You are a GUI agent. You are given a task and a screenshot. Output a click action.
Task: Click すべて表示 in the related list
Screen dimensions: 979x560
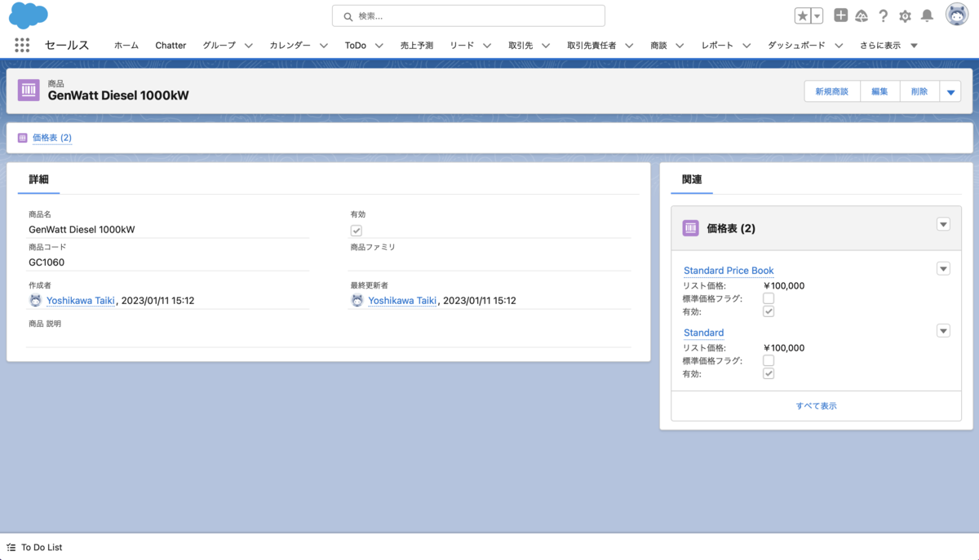817,406
